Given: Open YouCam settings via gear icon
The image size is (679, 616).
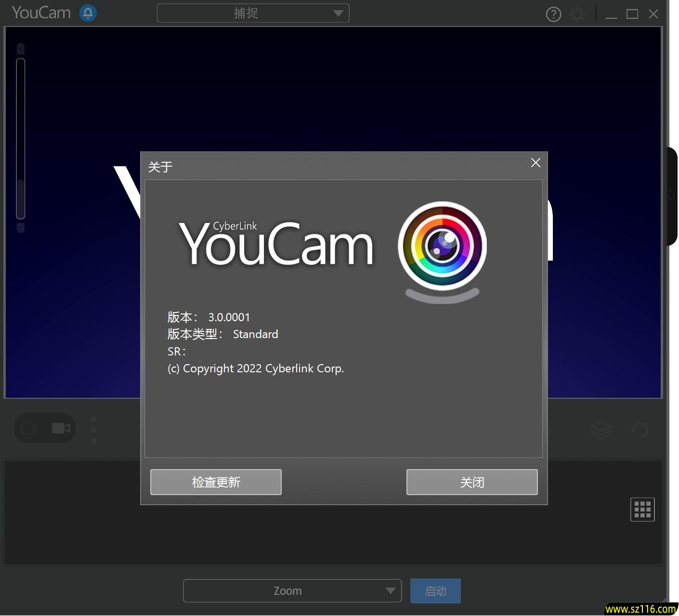Looking at the screenshot, I should [576, 14].
